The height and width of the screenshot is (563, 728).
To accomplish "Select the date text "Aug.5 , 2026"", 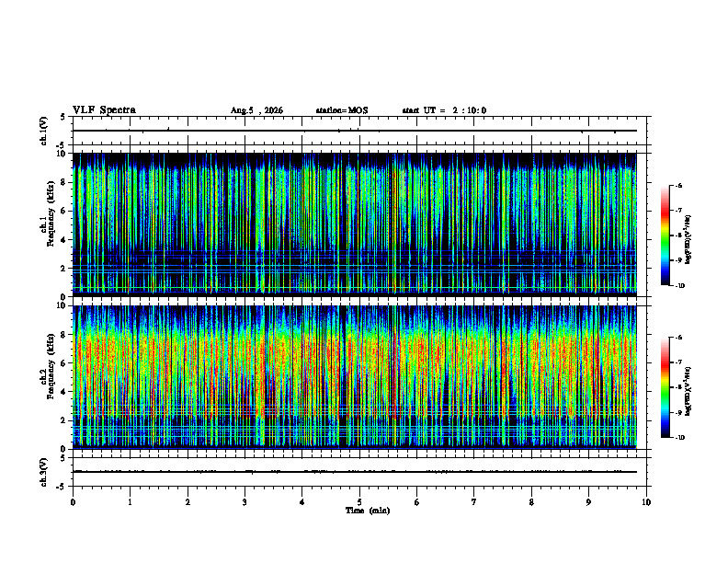I will click(x=256, y=110).
